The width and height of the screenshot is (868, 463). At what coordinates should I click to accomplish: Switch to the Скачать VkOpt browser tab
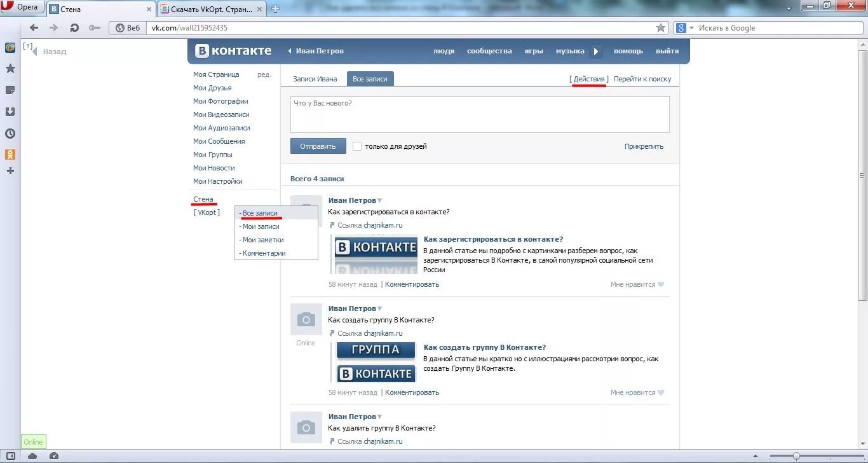click(212, 10)
